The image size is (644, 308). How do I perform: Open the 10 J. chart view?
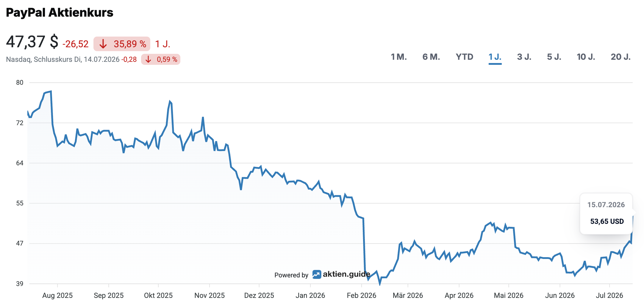click(x=586, y=57)
